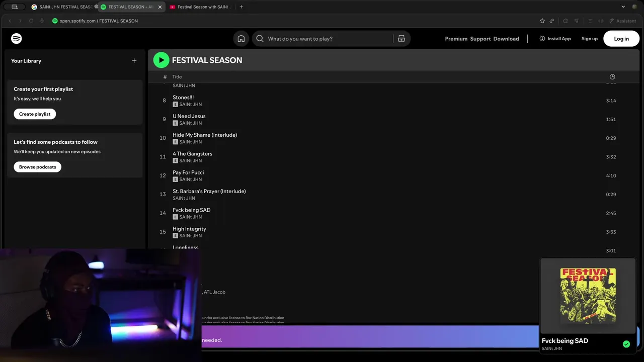This screenshot has width=644, height=362.
Task: Open the Browse icon beside search
Action: click(401, 39)
